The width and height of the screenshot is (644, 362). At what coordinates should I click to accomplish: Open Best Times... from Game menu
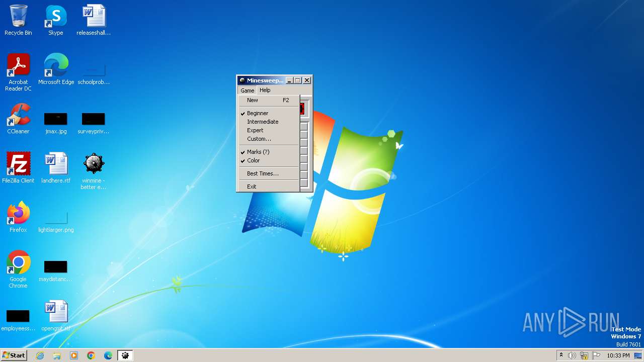[x=269, y=173]
